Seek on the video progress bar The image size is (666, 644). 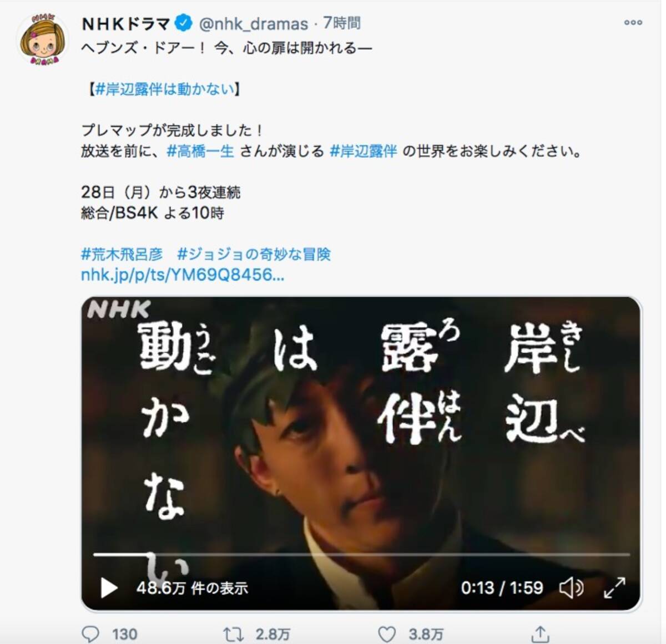(x=361, y=554)
